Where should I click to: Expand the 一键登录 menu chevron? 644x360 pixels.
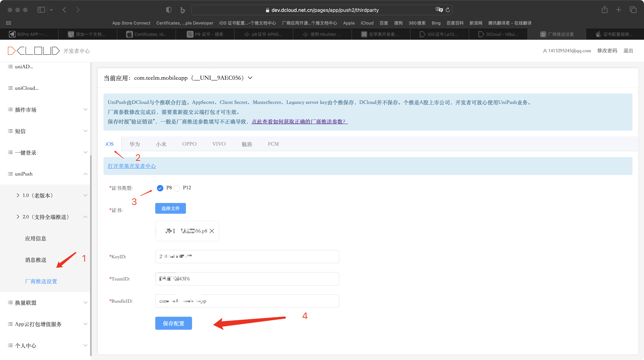click(x=85, y=152)
